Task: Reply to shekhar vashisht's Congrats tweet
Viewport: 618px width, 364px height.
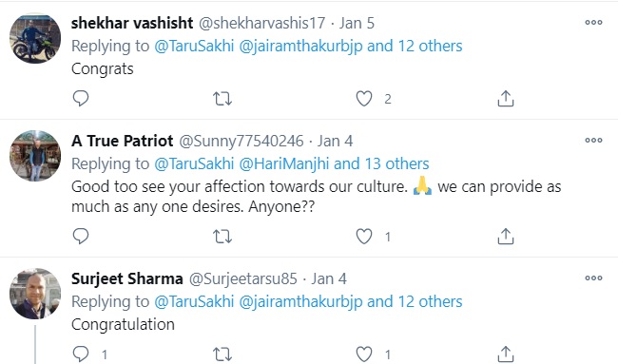Action: coord(81,98)
